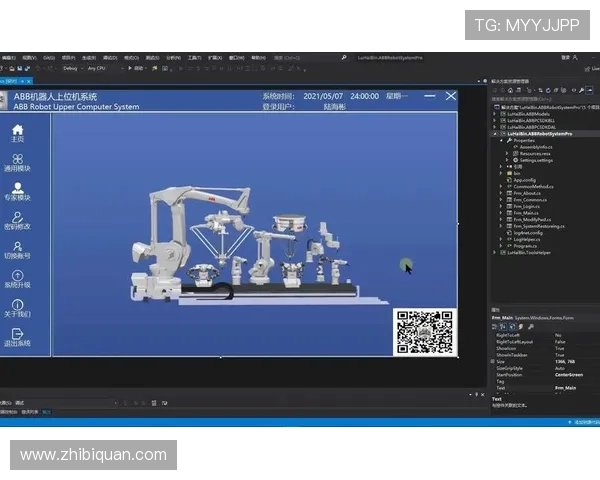Viewport: 600px width, 480px height.
Task: Toggle categorized view in Properties panel
Action: click(494, 327)
